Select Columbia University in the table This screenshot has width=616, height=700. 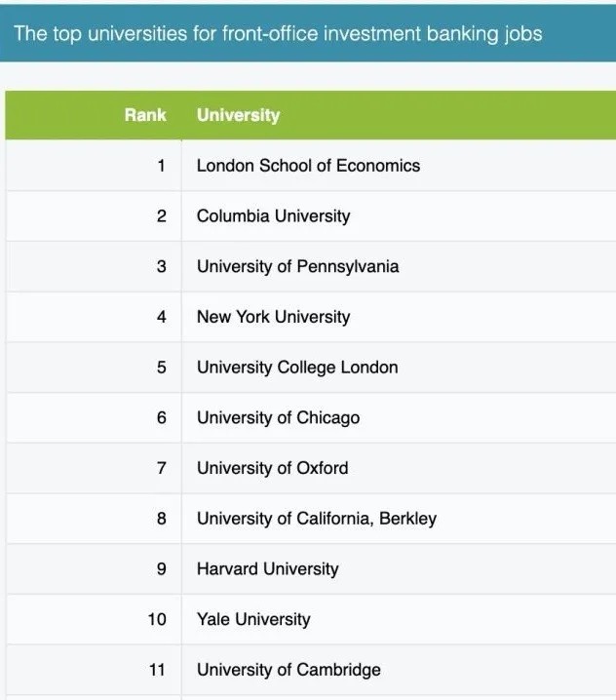(273, 216)
